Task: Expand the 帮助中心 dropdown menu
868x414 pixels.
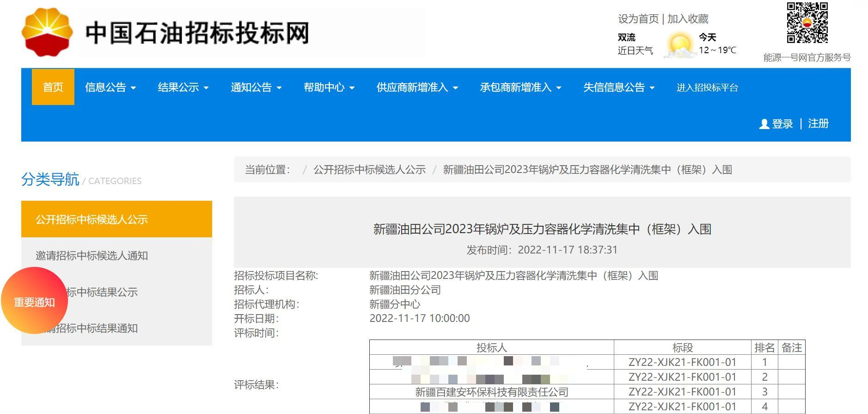Action: tap(329, 87)
